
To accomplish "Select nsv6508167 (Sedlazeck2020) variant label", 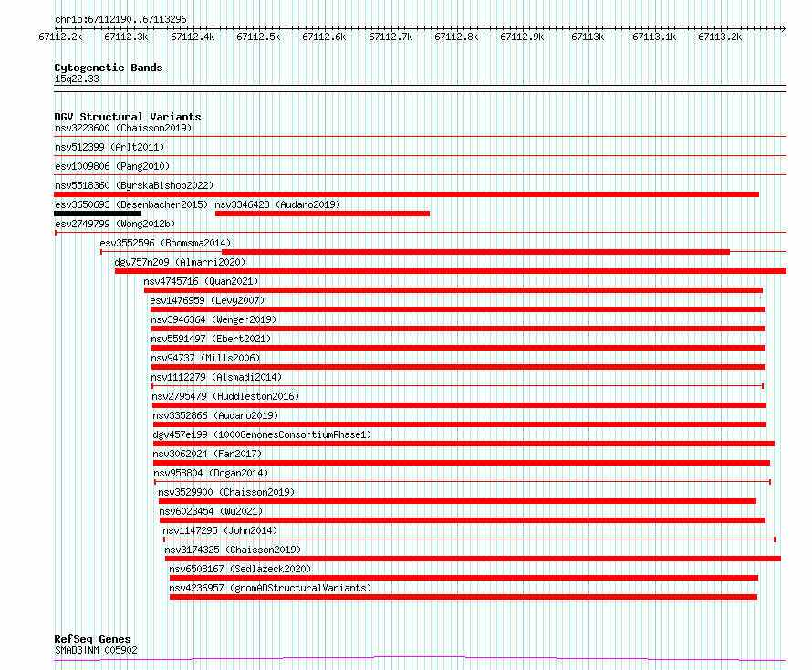I will [x=240, y=569].
